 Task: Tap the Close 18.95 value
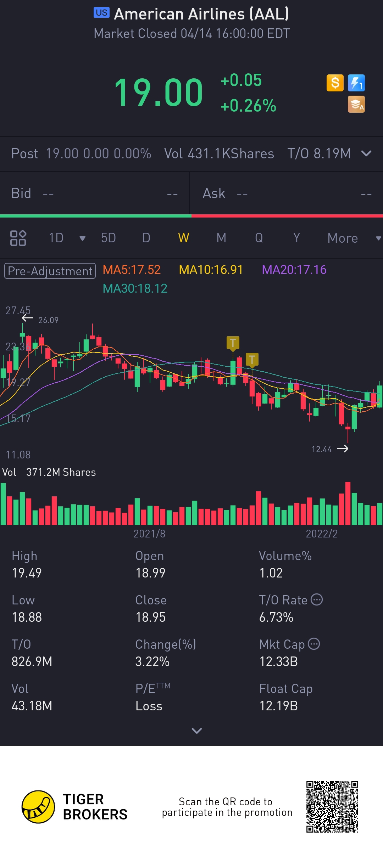click(150, 618)
